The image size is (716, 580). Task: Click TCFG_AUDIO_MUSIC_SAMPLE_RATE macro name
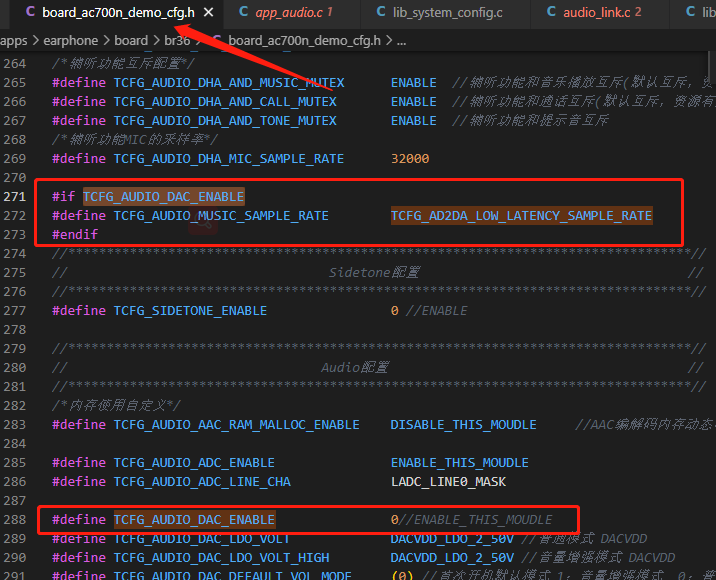click(x=221, y=216)
